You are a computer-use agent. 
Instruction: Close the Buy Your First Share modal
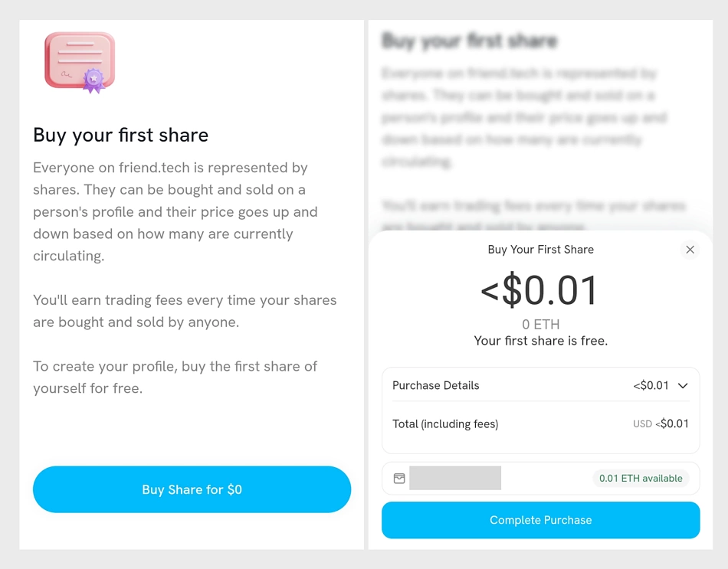[x=690, y=250]
